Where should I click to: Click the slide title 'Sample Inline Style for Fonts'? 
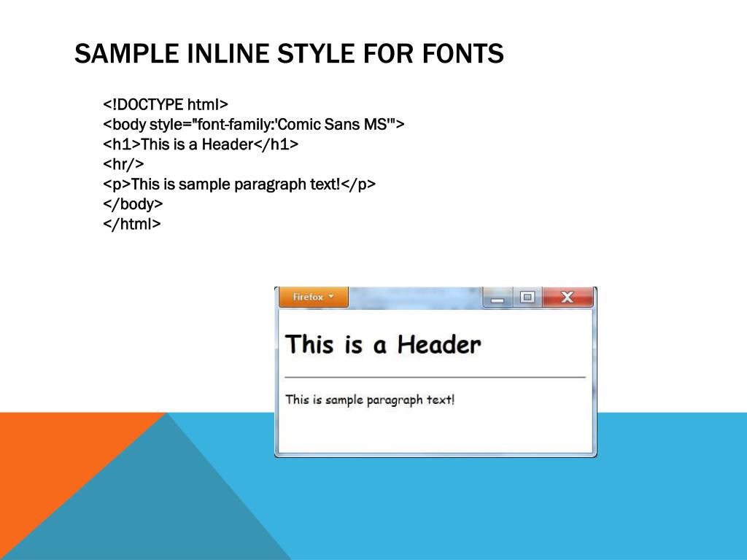tap(289, 52)
